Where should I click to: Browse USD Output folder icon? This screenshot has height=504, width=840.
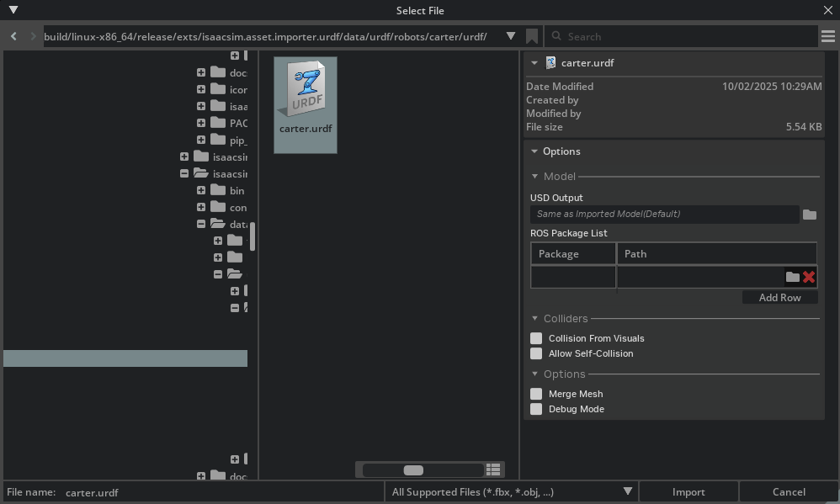(x=809, y=215)
